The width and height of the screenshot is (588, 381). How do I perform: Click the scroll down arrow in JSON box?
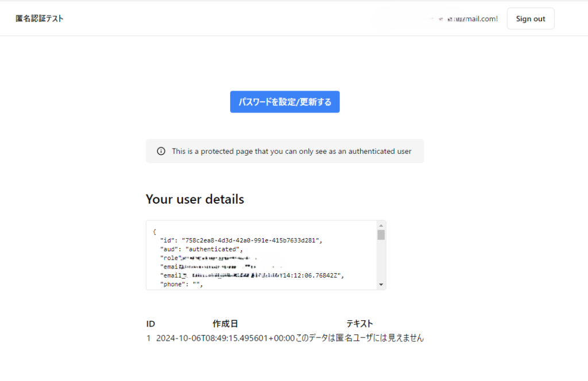(x=381, y=285)
